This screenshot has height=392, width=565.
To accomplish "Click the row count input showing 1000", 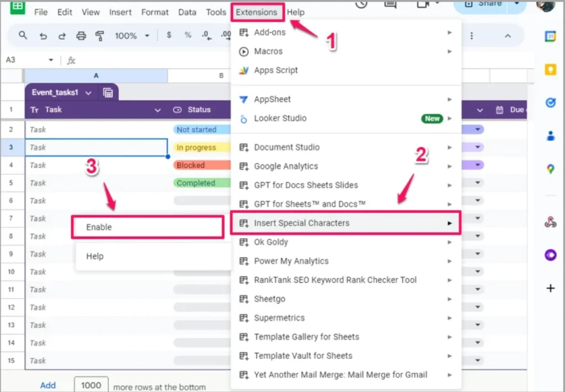I will (91, 385).
